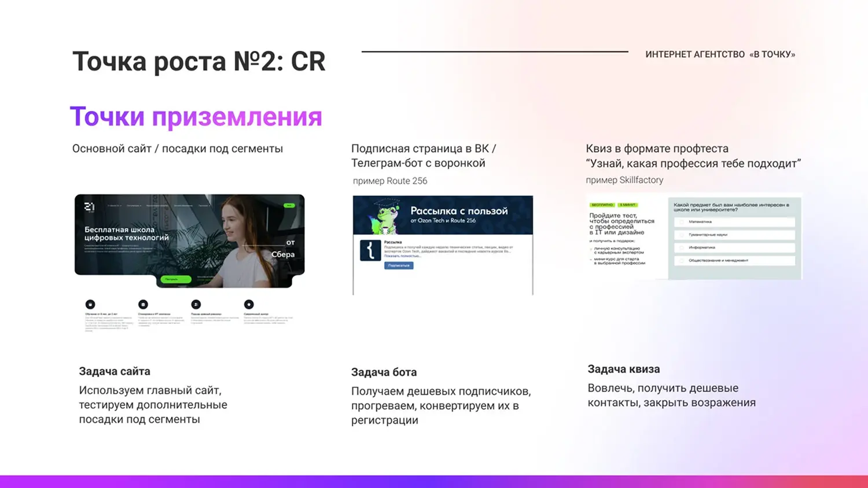The width and height of the screenshot is (868, 488).
Task: Click the green БЕСПЛАТНО badge
Action: point(602,205)
